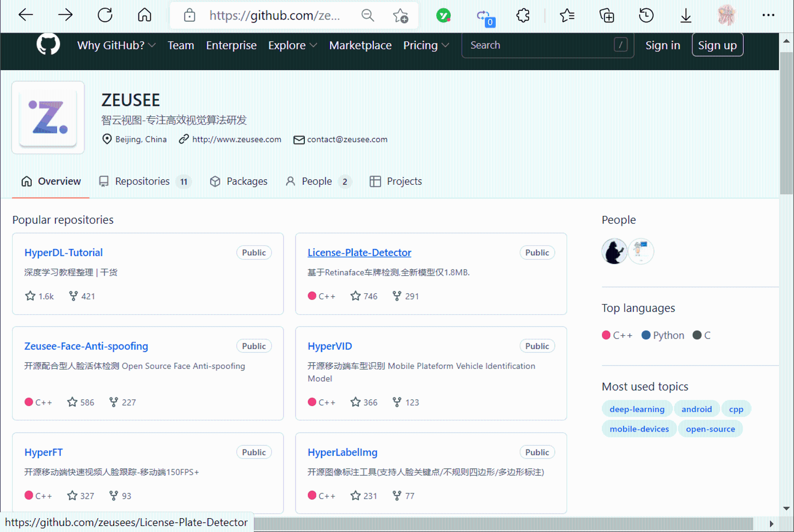
Task: Focus the GitHub search field
Action: coord(547,45)
